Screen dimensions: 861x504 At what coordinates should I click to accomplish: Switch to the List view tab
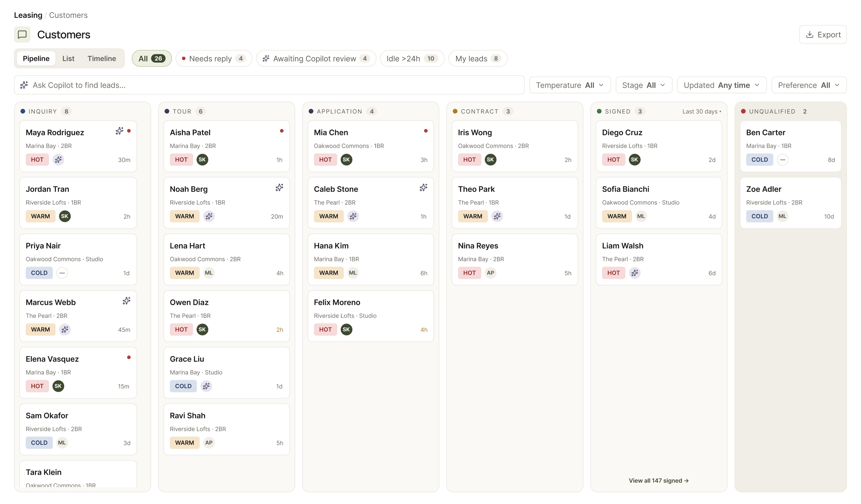(68, 58)
